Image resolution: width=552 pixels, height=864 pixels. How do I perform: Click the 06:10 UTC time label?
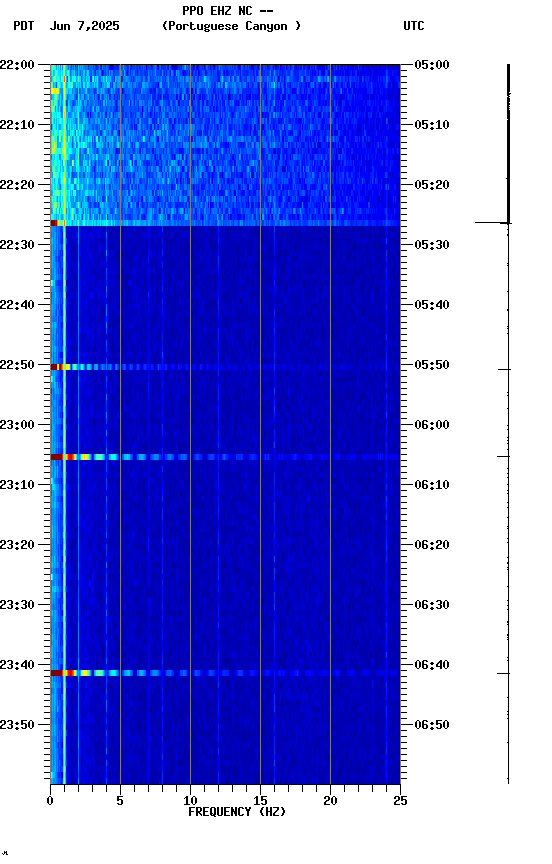[432, 485]
